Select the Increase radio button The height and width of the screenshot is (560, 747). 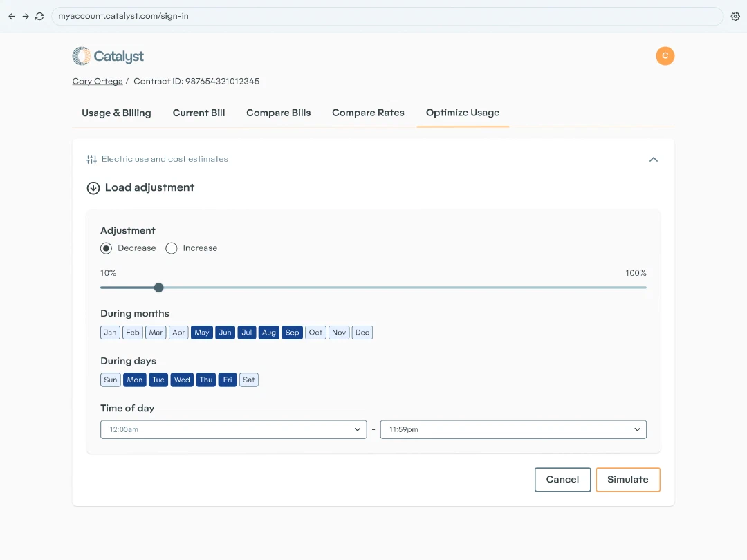point(172,248)
